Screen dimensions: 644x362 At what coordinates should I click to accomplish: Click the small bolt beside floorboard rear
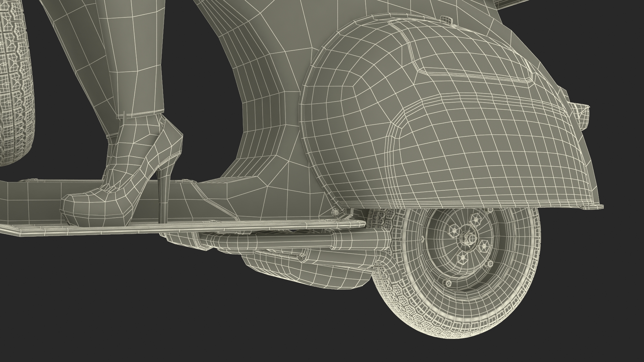[x=335, y=212]
